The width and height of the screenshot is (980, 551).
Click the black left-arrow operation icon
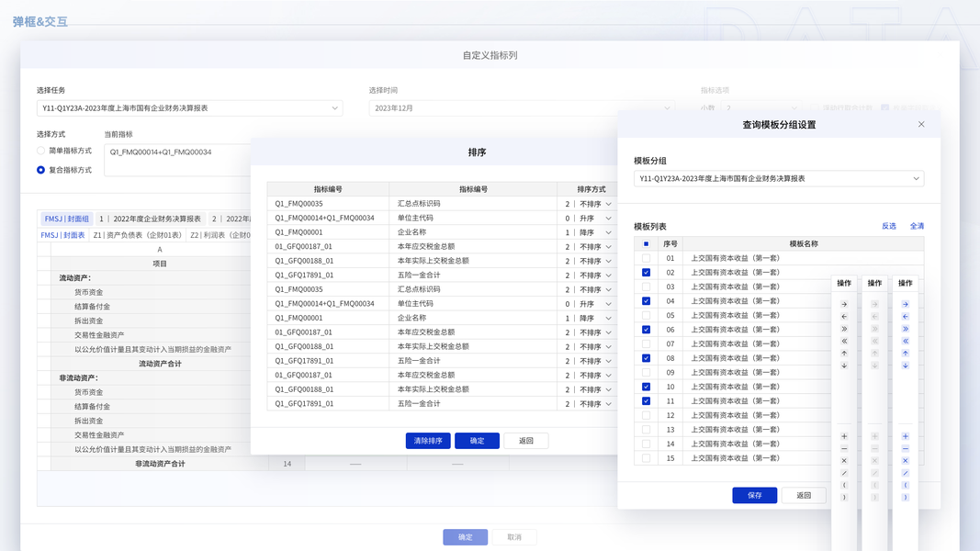click(x=844, y=317)
